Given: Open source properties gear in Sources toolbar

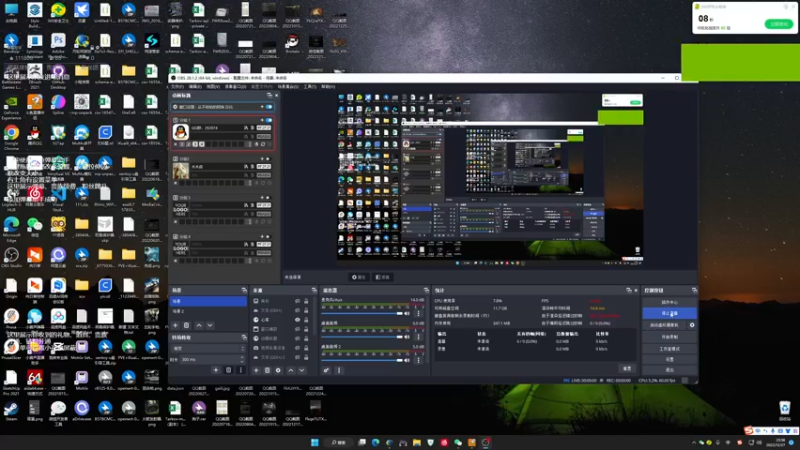Looking at the screenshot, I should 278,370.
